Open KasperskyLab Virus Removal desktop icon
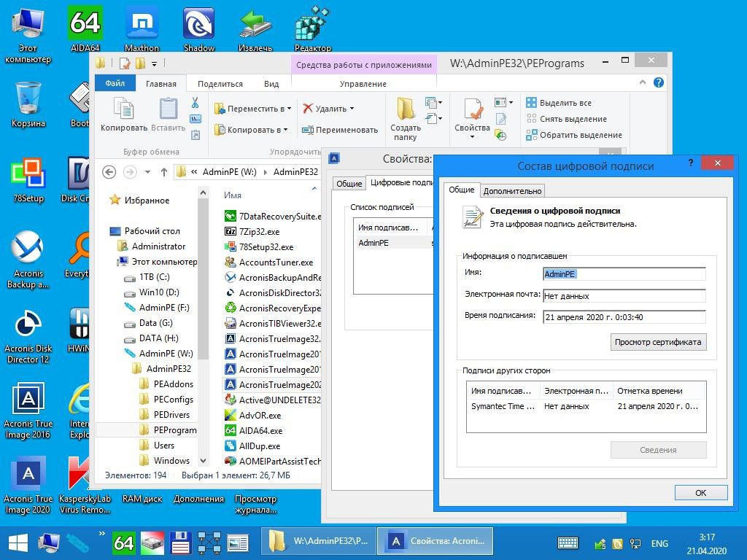747x560 pixels. point(85,486)
